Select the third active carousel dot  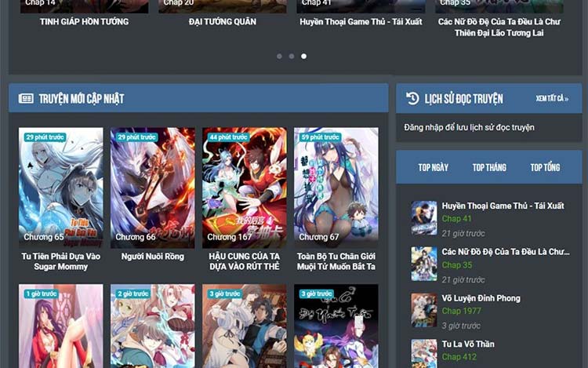304,56
